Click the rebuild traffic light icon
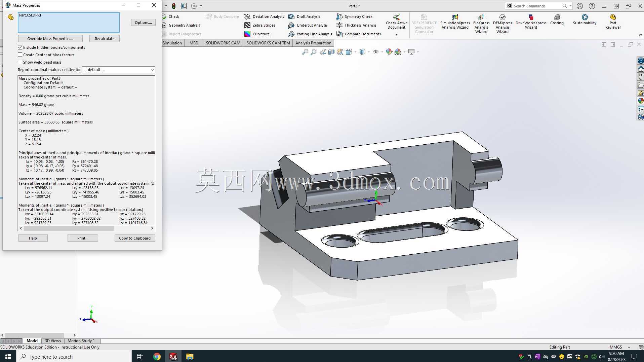The height and width of the screenshot is (362, 644). (x=173, y=6)
